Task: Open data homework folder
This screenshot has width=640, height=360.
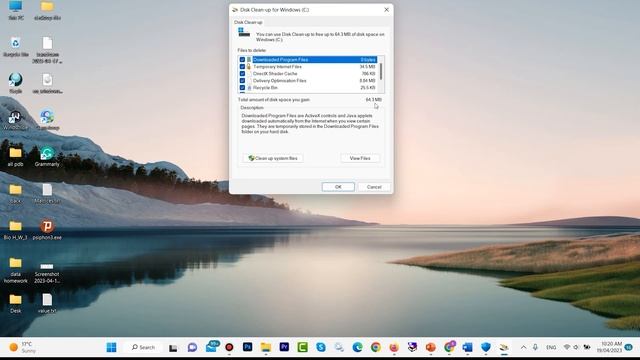Action: [16, 270]
